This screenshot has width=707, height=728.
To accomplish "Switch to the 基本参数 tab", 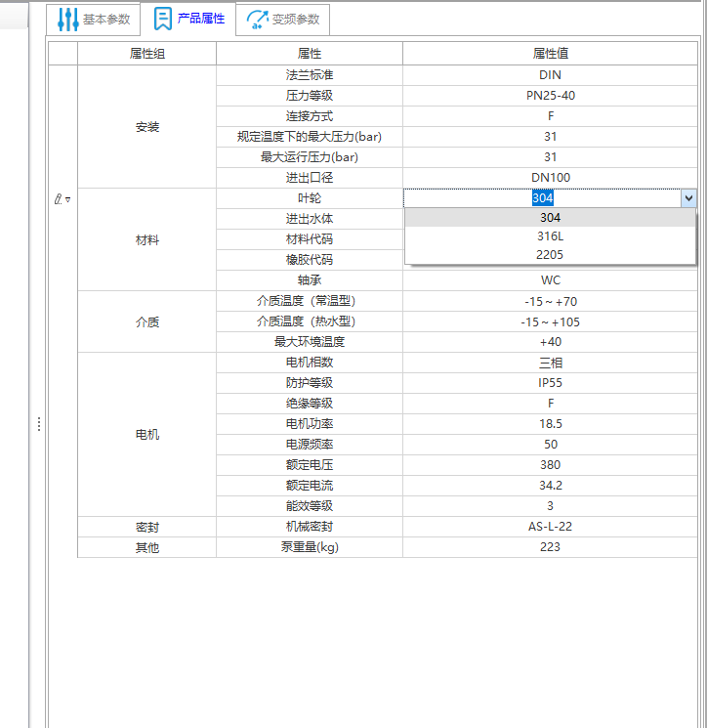I will 93,20.
